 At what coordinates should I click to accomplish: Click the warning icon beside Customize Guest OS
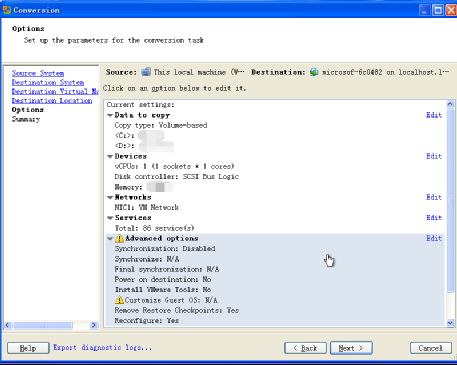(x=119, y=300)
